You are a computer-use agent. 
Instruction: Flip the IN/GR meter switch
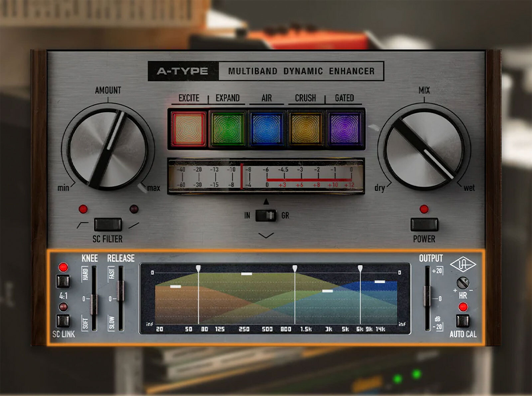tap(266, 215)
